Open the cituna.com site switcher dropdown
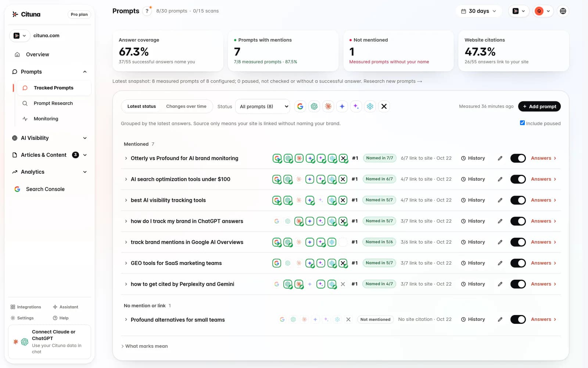Image resolution: width=588 pixels, height=368 pixels. click(20, 36)
